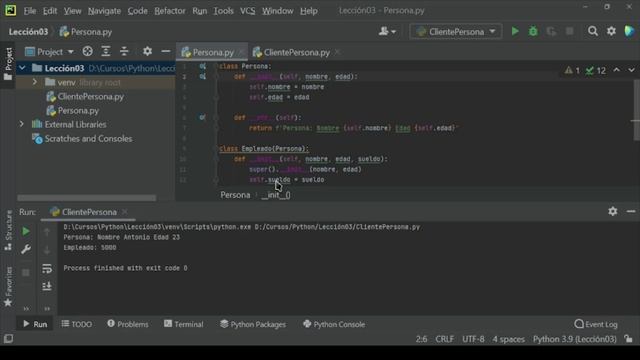Toggle scroll to end in Run console
This screenshot has width=640, height=360.
click(x=47, y=286)
